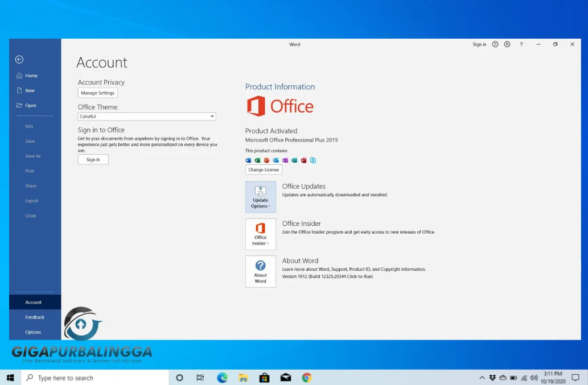Open the Office Insider dropdown button
Viewport: 588px width, 385px height.
coord(261,234)
